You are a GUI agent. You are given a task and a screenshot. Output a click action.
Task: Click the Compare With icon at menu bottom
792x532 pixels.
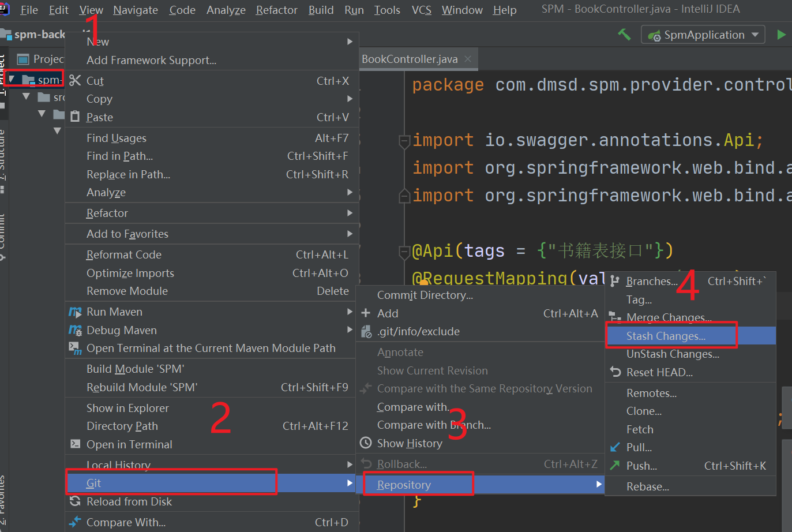point(75,522)
